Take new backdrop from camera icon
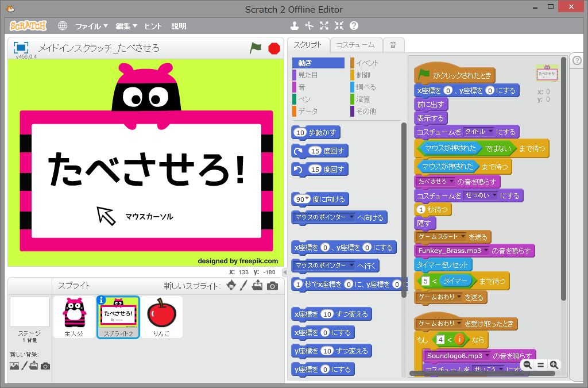 [x=45, y=366]
